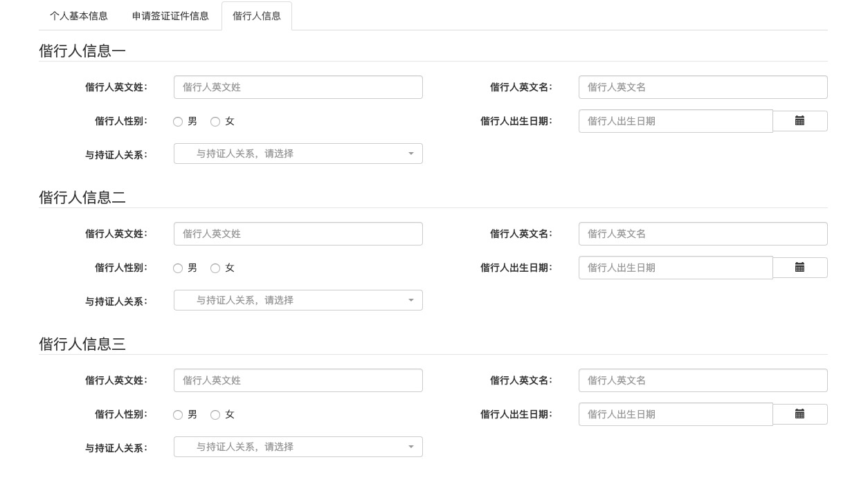The width and height of the screenshot is (868, 482).
Task: Select 女 for companion two gender
Action: coord(215,268)
